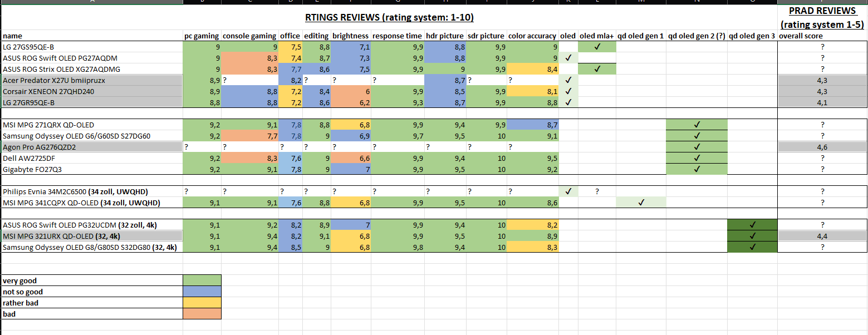
Task: Select the MSI MPG 341CQPX QD-OLED cell
Action: 92,203
